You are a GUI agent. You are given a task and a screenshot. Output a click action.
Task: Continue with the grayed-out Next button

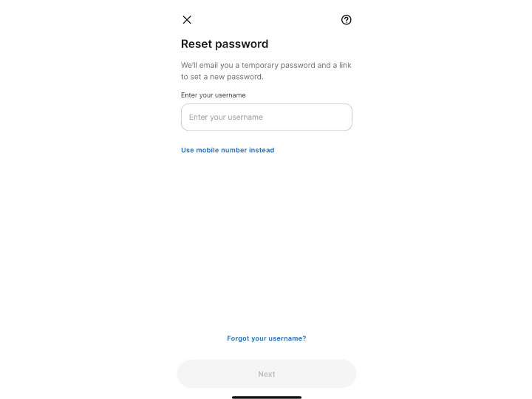266,374
